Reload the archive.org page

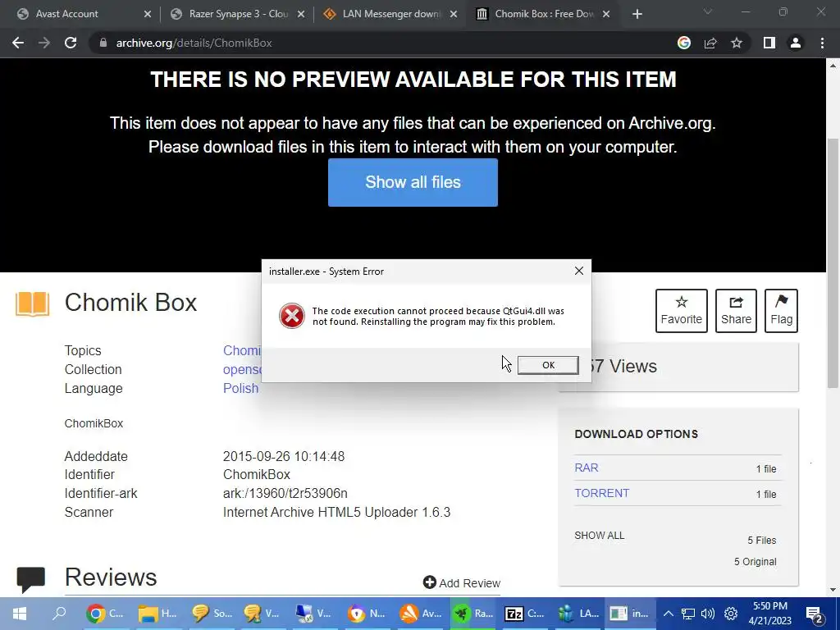point(71,43)
